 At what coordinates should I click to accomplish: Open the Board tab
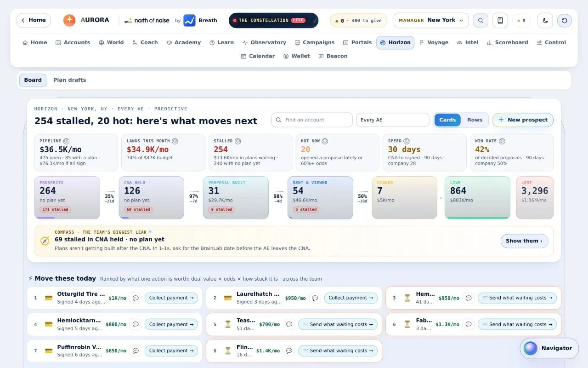[33, 80]
